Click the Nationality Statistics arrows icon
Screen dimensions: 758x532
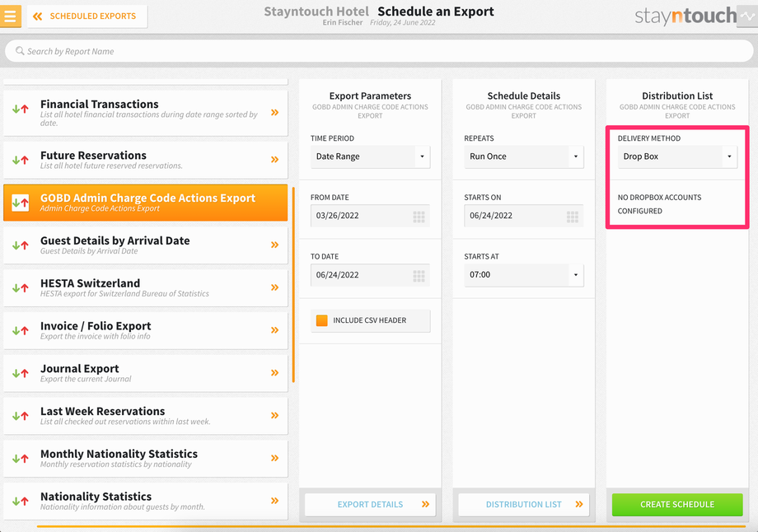(21, 501)
